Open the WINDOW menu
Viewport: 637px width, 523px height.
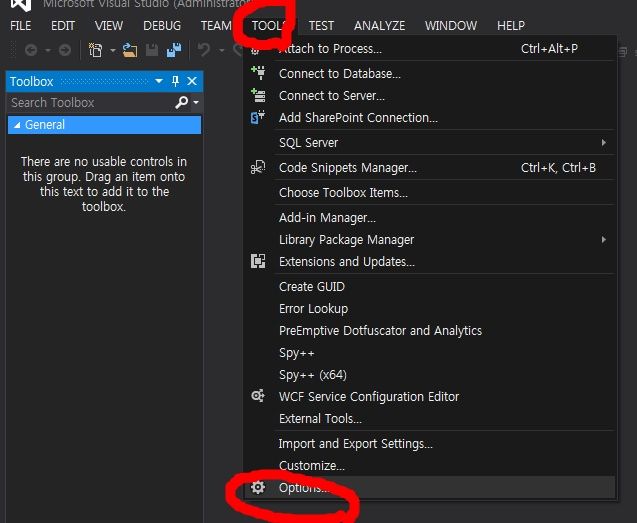[451, 26]
